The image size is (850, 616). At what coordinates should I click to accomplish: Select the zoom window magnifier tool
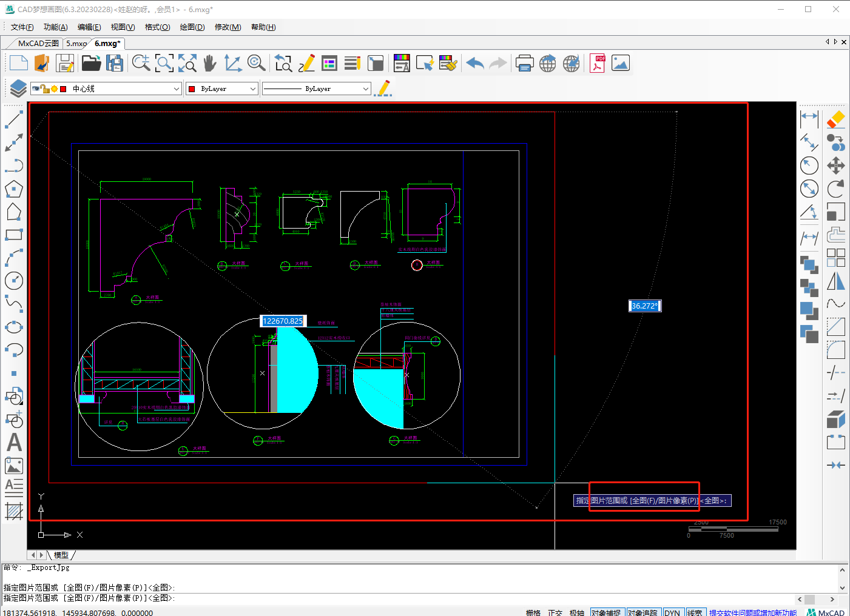[164, 63]
